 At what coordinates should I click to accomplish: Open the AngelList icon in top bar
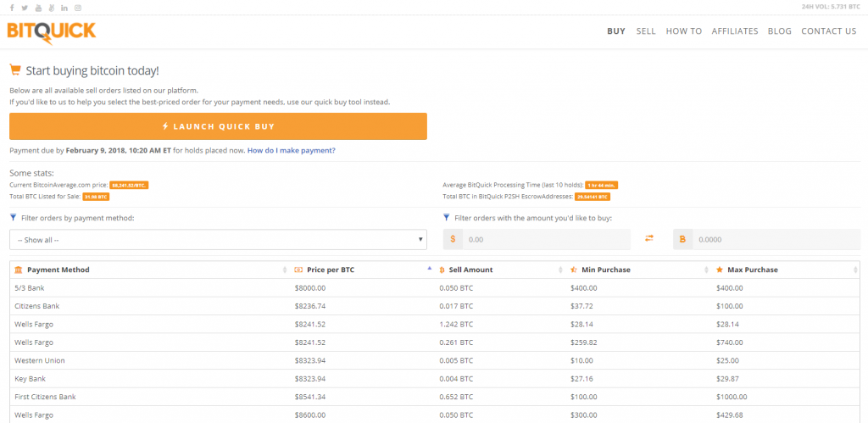pyautogui.click(x=52, y=8)
